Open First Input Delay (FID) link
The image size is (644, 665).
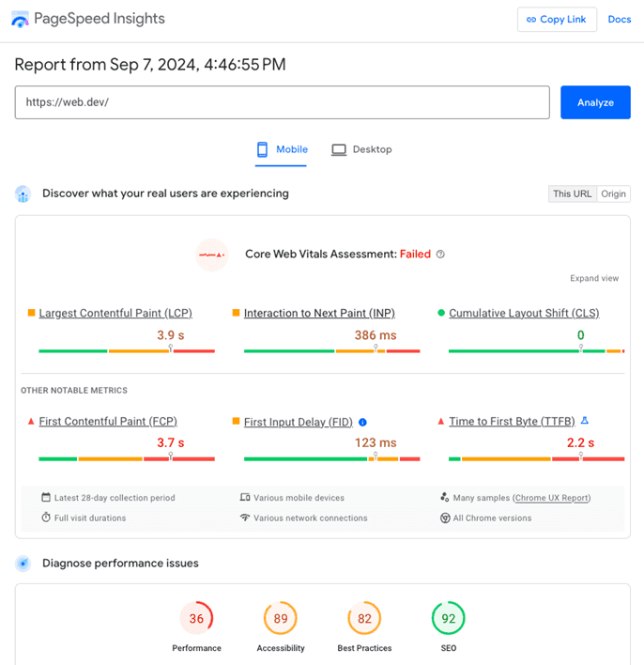[x=299, y=422]
